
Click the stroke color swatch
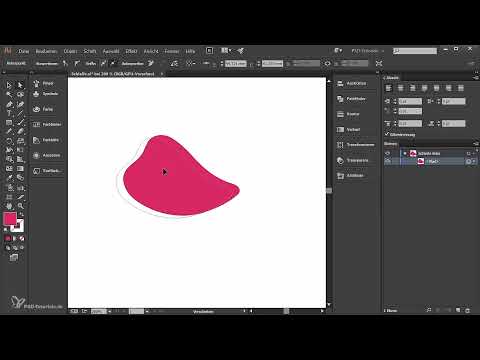point(18,226)
